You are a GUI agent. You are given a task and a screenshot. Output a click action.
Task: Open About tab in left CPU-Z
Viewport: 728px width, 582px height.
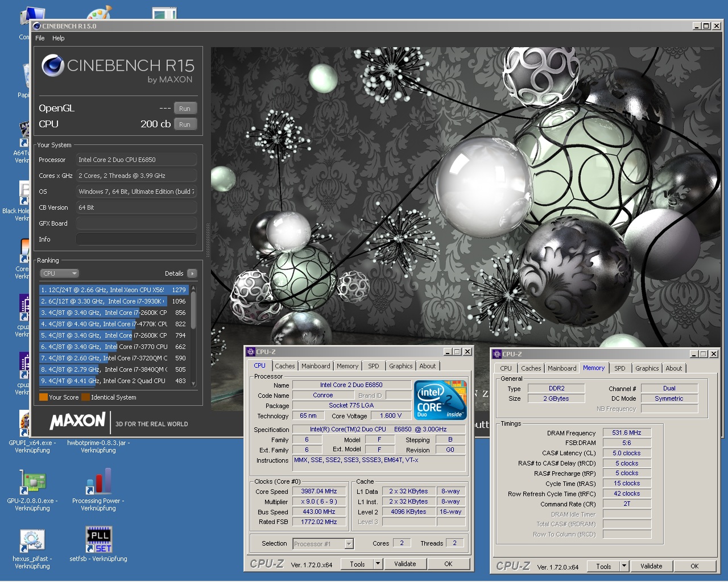point(428,366)
